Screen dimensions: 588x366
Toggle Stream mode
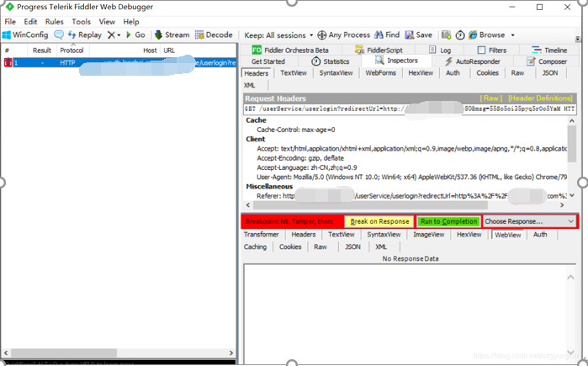pyautogui.click(x=172, y=34)
